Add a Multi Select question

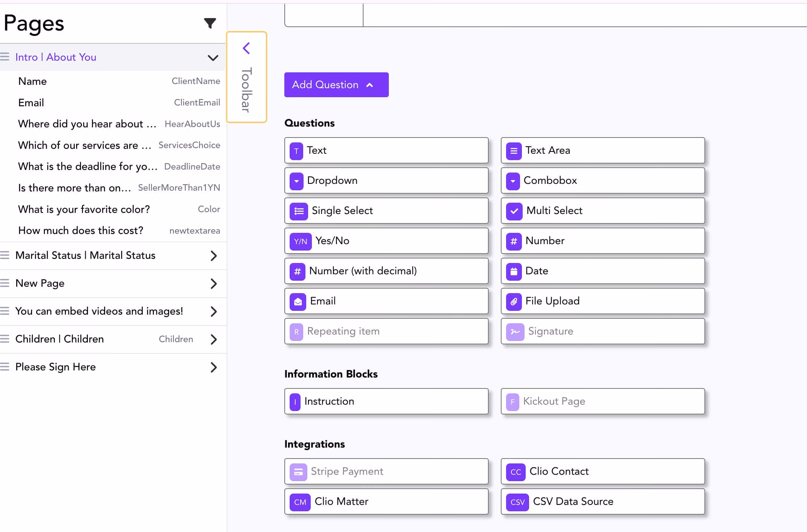coord(603,211)
